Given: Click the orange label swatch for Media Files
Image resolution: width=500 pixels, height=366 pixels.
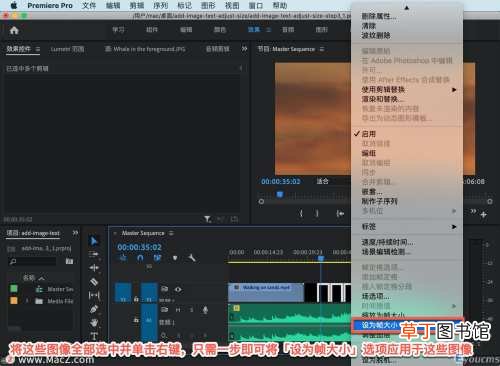Looking at the screenshot, I should tap(14, 300).
